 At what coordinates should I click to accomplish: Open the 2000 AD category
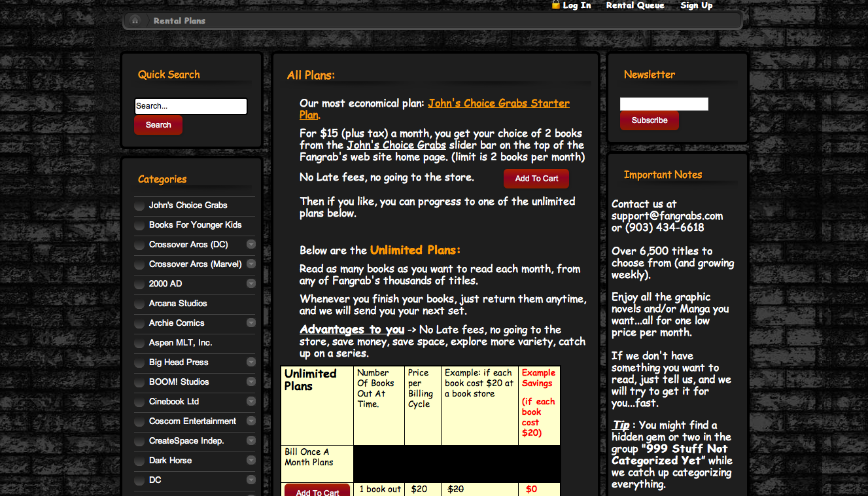click(165, 283)
